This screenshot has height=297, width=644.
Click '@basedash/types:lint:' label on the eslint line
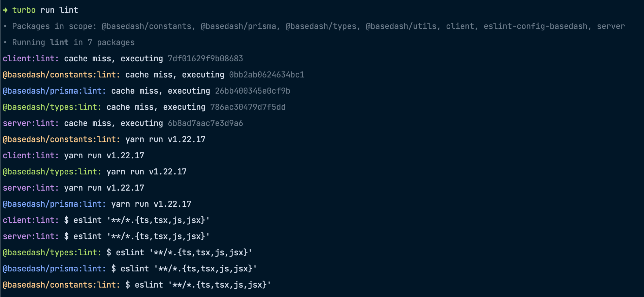point(52,253)
